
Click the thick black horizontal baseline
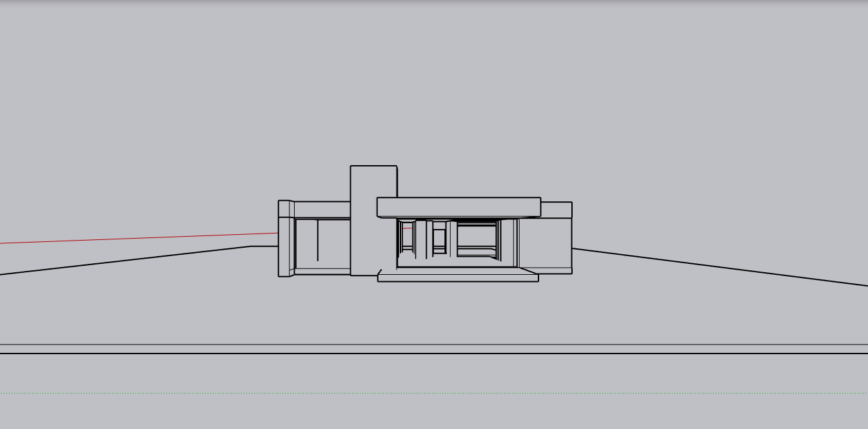pos(434,354)
